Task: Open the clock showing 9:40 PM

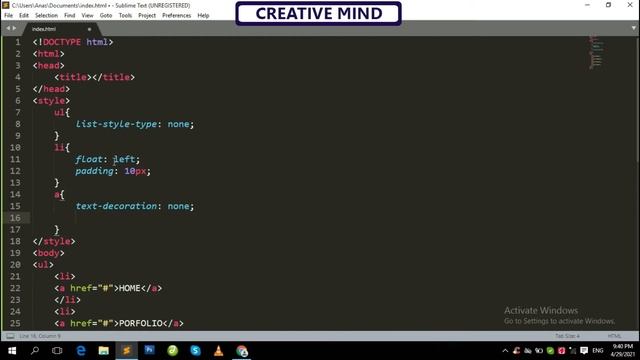Action: (622, 351)
